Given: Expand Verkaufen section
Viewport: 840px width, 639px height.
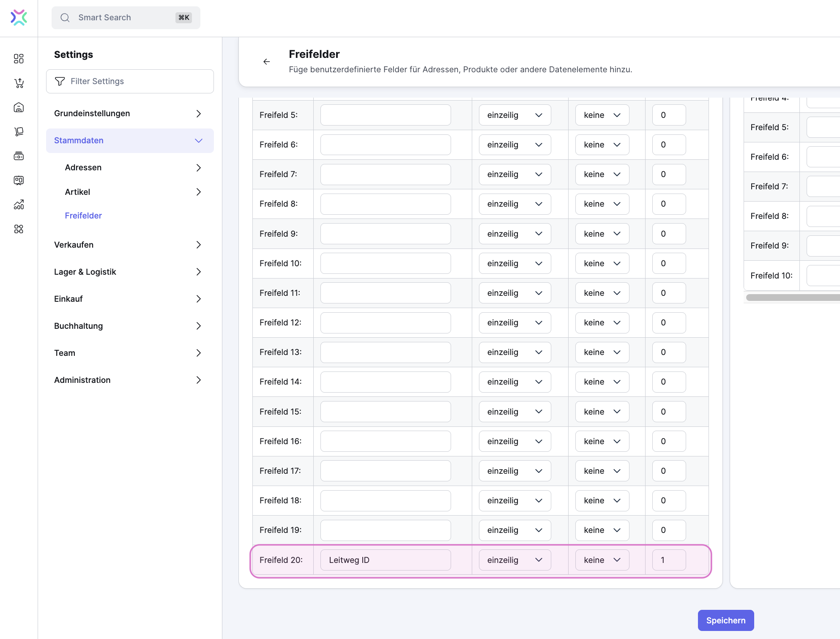Looking at the screenshot, I should (130, 245).
